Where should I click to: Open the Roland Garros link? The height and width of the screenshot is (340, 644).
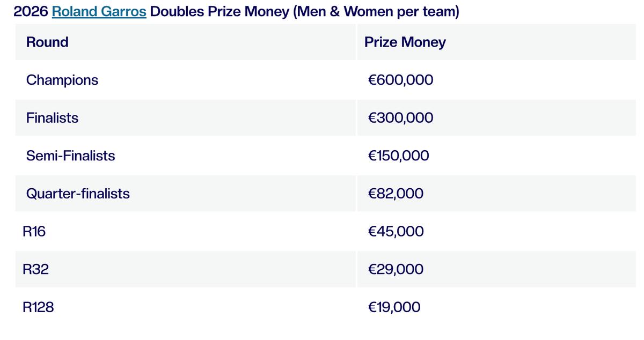99,12
